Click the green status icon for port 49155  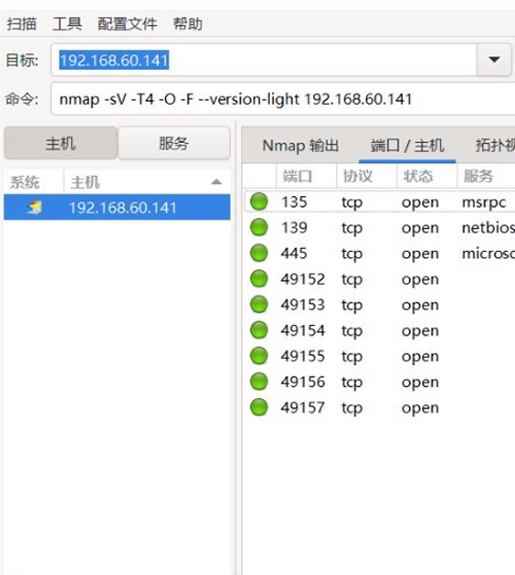[x=259, y=356]
